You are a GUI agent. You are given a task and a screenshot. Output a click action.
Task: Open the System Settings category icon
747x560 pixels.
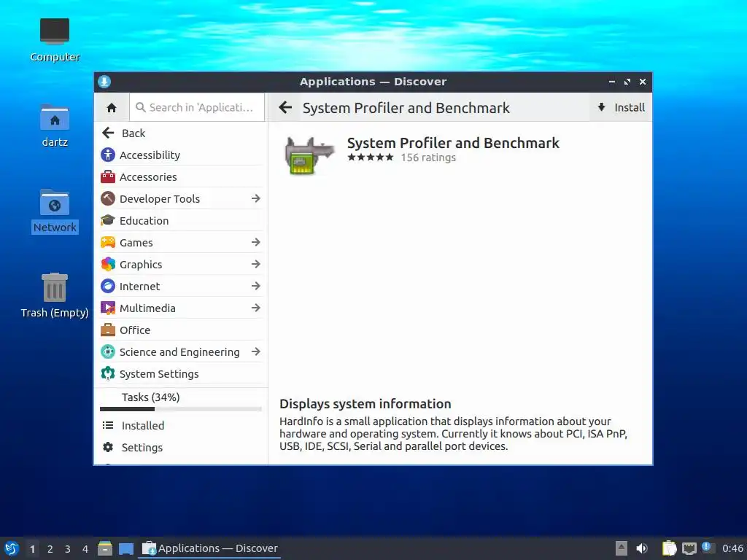click(x=108, y=374)
